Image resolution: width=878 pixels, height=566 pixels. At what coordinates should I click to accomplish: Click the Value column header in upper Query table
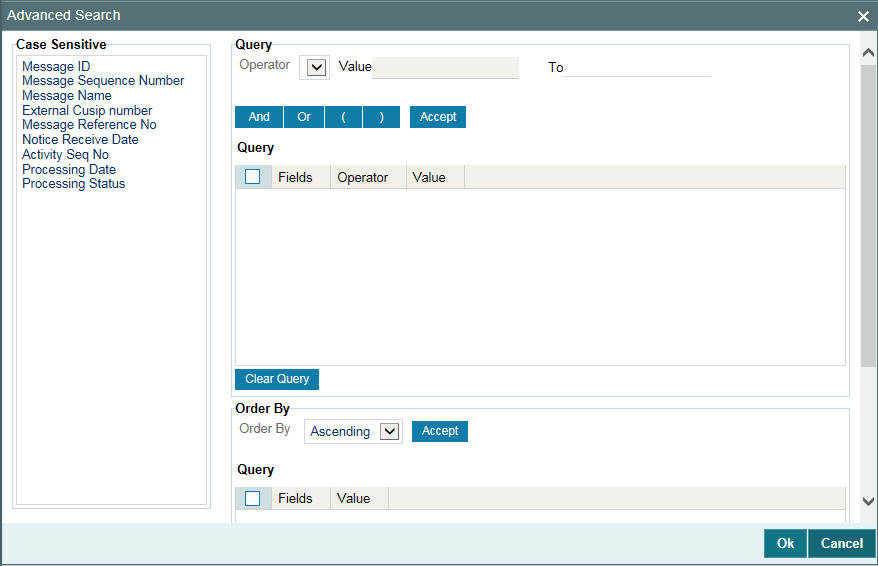(435, 177)
